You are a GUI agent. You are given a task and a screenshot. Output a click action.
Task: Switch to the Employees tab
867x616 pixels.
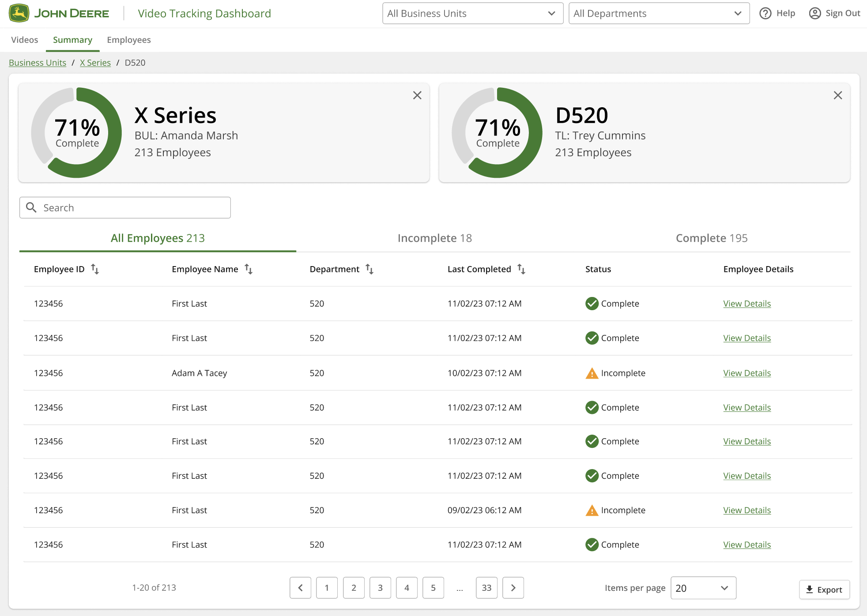pyautogui.click(x=129, y=40)
